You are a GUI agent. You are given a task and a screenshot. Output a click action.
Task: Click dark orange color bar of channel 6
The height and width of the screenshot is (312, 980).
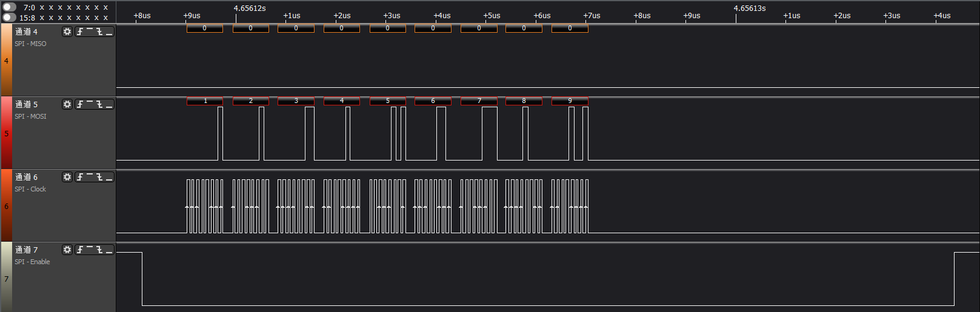pyautogui.click(x=6, y=205)
